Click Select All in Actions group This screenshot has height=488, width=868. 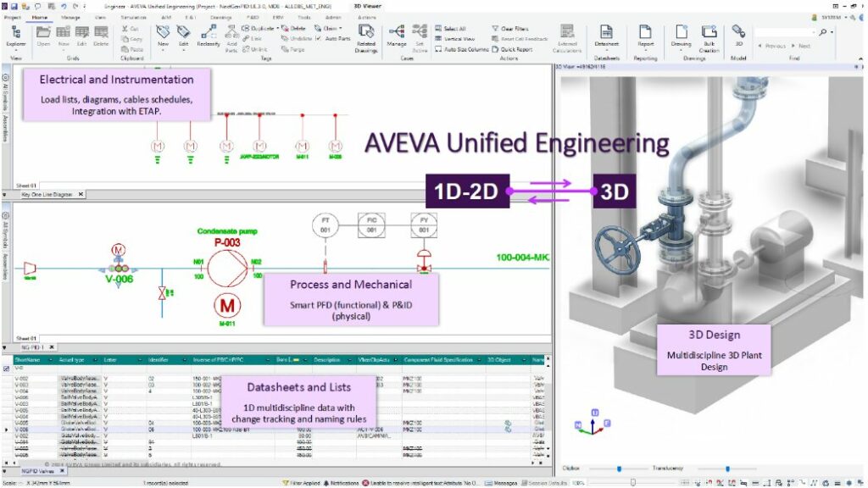click(451, 28)
